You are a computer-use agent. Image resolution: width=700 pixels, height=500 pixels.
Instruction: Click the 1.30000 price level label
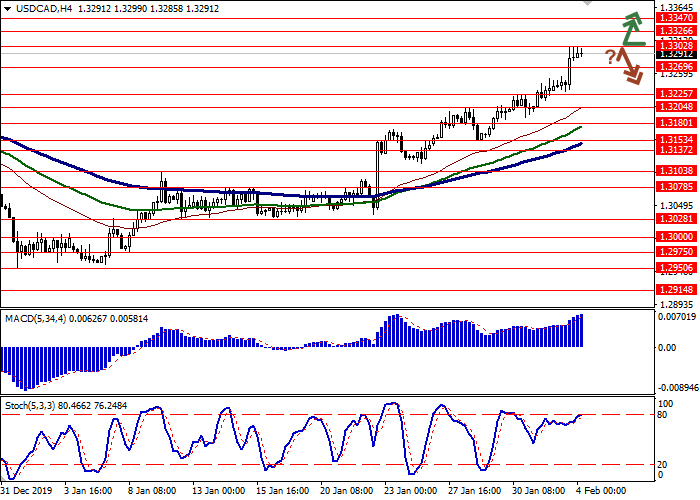pos(677,236)
